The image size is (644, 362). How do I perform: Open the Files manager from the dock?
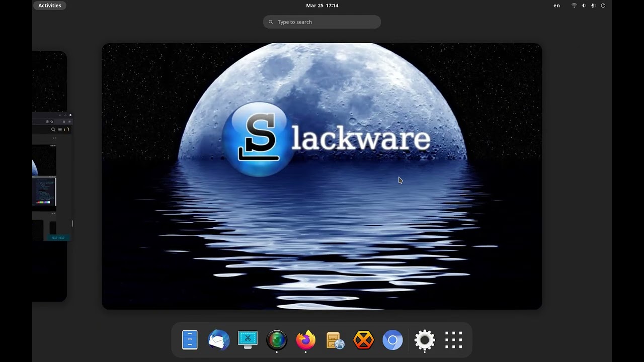tap(190, 340)
